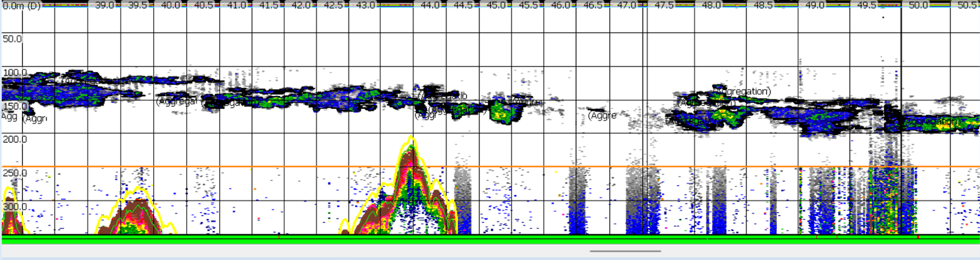Click the 50.0 depth grid label
This screenshot has height=260, width=980.
click(12, 39)
